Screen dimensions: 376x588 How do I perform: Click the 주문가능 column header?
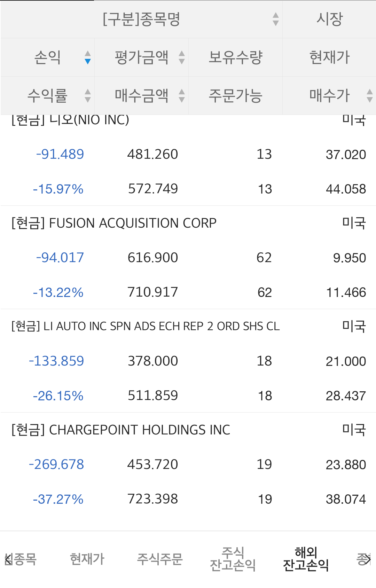click(x=235, y=96)
